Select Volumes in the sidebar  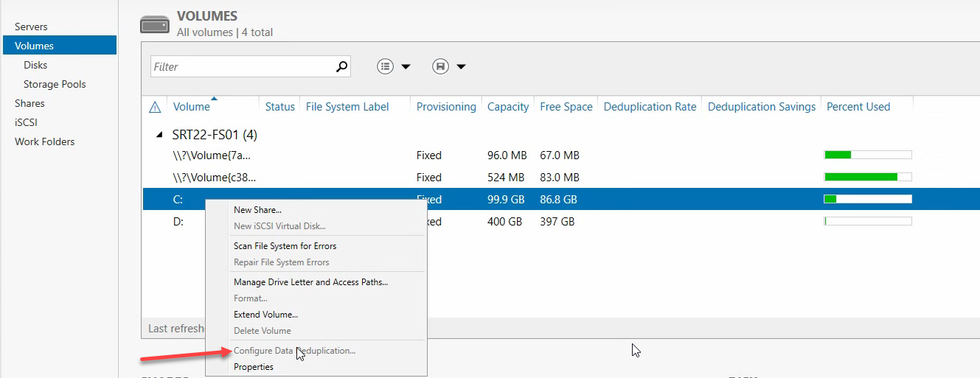(60, 46)
